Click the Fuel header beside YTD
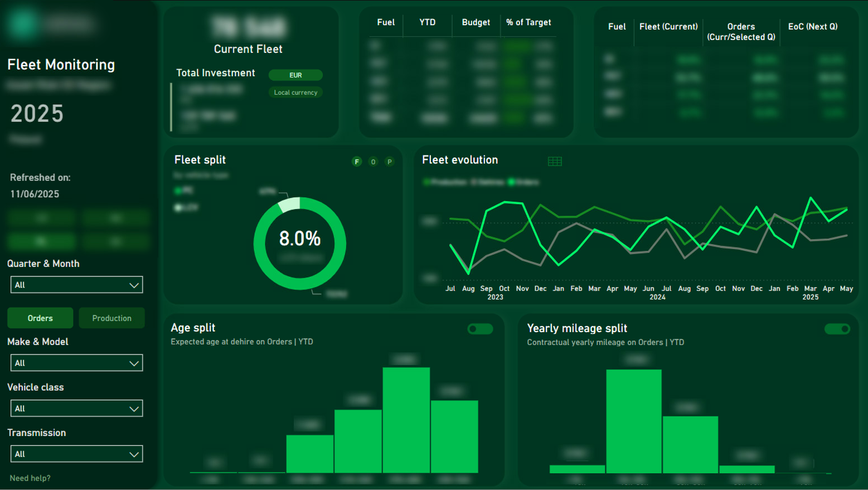The height and width of the screenshot is (490, 868). click(386, 22)
